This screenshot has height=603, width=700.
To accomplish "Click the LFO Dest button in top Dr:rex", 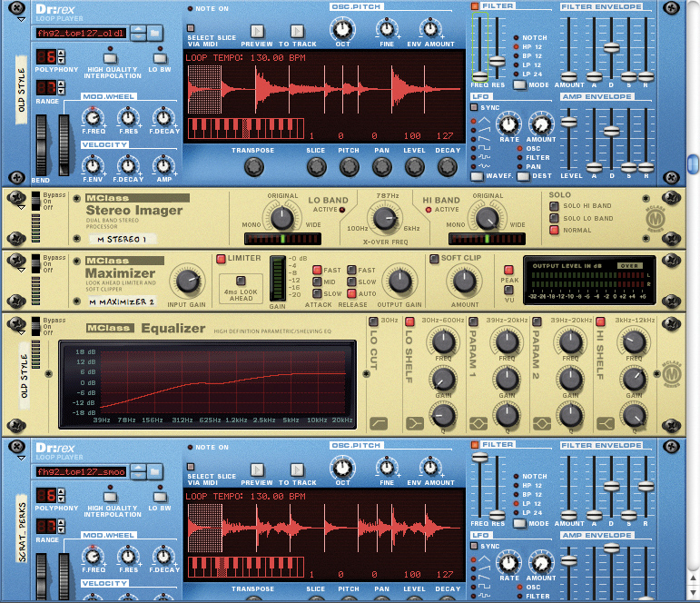I will click(523, 176).
